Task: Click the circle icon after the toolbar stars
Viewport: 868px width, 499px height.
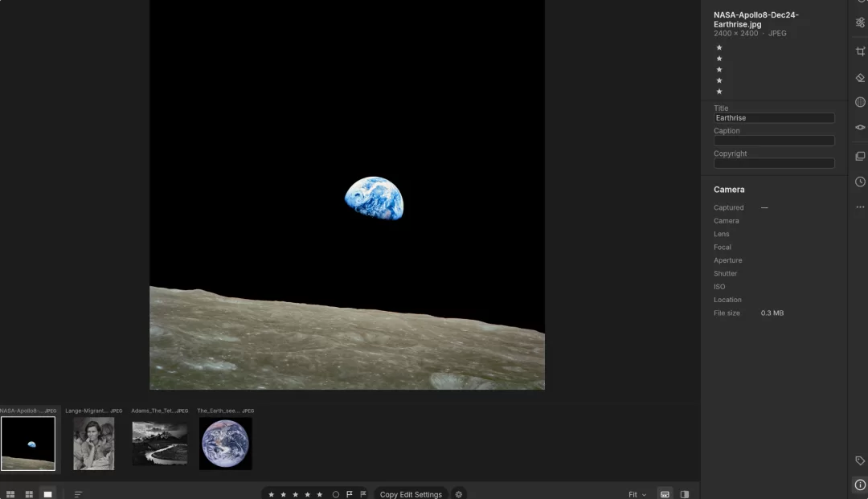Action: (x=335, y=494)
